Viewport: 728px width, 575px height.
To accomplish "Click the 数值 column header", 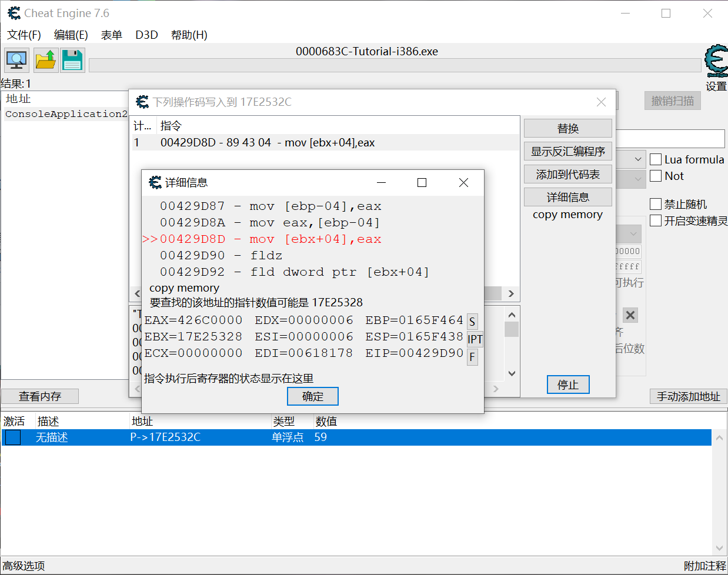I will pyautogui.click(x=326, y=421).
